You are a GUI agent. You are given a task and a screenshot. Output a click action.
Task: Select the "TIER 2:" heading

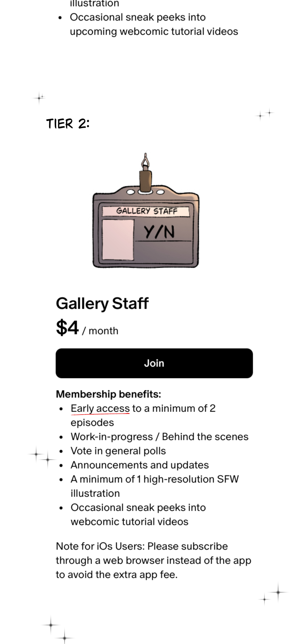67,124
